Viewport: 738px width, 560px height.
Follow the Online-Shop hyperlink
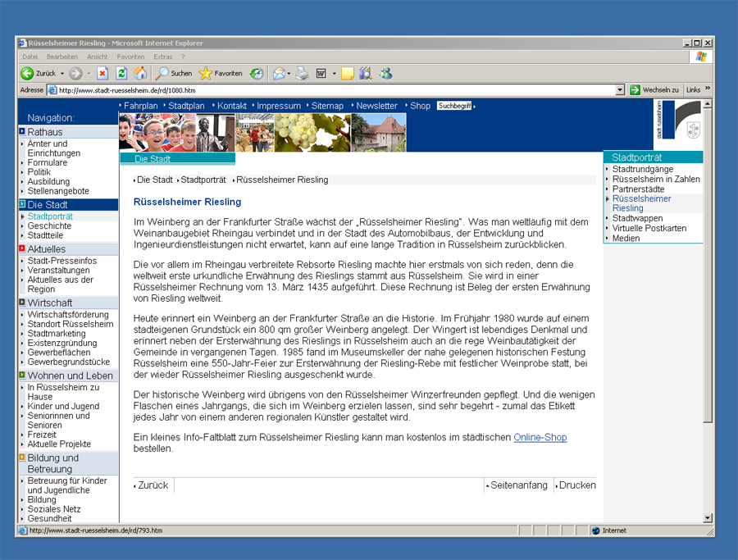(540, 437)
